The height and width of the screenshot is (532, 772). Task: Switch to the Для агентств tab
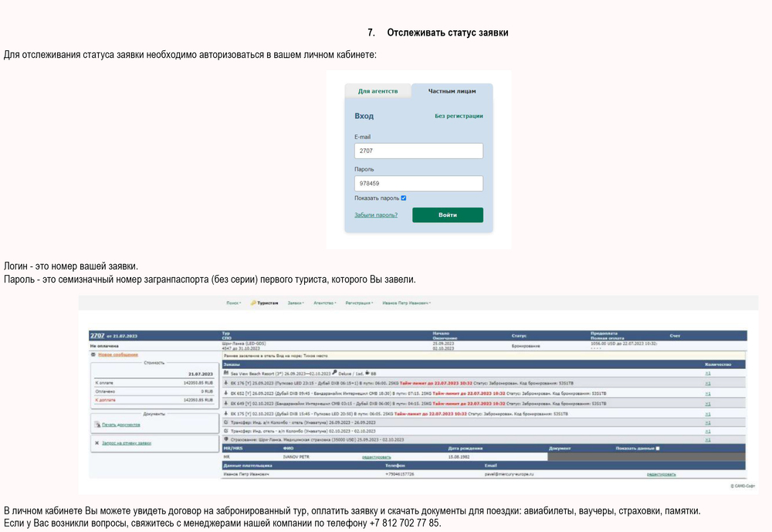(x=378, y=91)
